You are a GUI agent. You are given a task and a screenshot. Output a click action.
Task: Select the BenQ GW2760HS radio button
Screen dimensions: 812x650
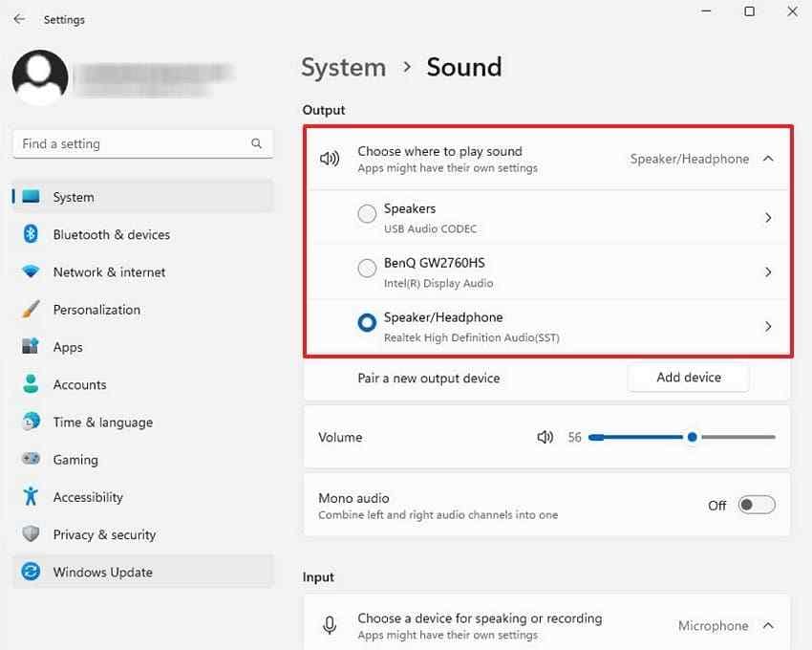coord(367,268)
